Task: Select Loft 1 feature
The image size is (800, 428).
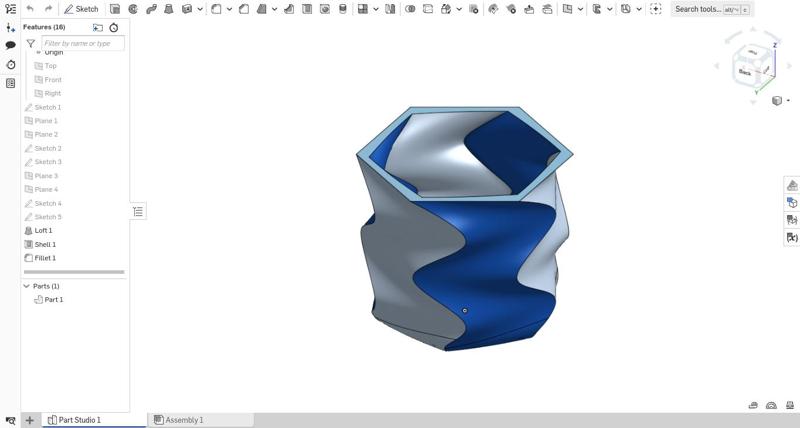Action: pyautogui.click(x=38, y=231)
